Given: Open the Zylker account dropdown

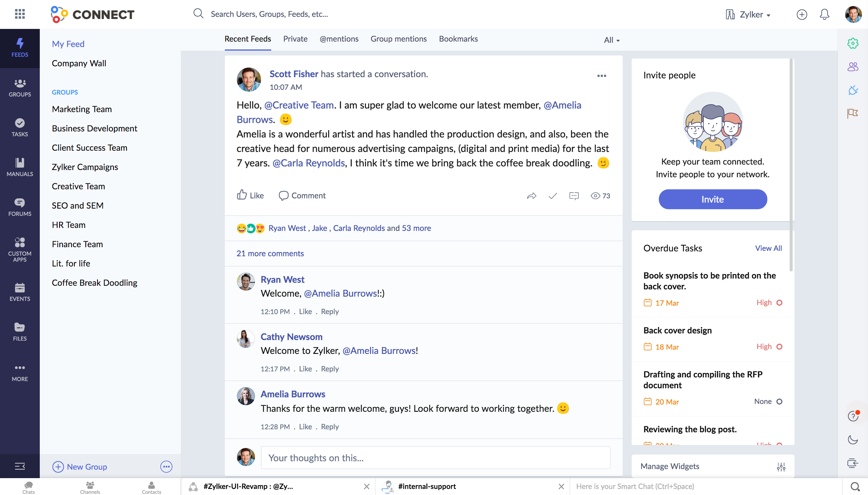Looking at the screenshot, I should pos(749,14).
